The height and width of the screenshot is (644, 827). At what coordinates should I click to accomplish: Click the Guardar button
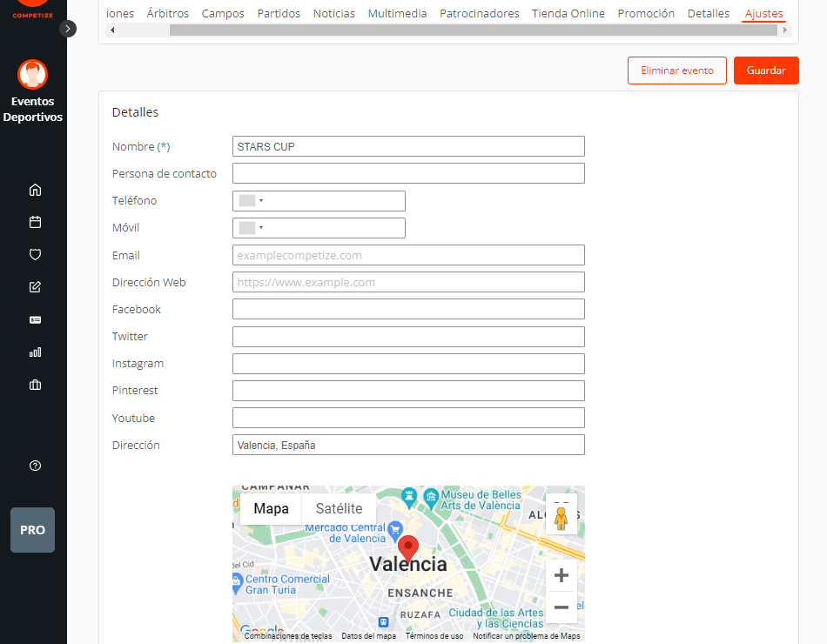pos(766,70)
